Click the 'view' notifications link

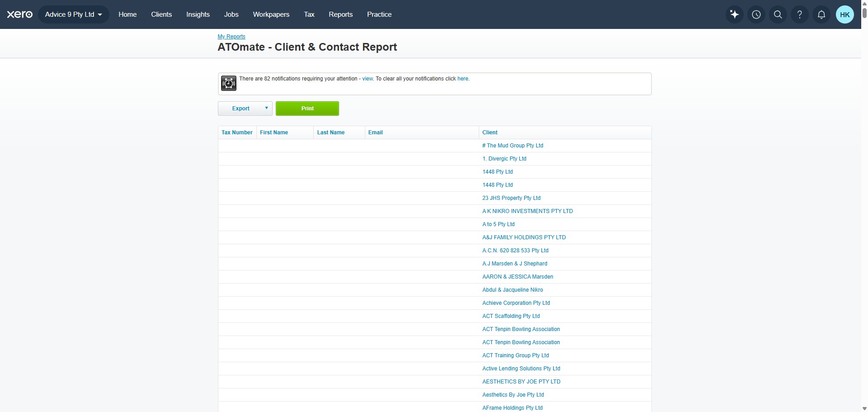368,79
